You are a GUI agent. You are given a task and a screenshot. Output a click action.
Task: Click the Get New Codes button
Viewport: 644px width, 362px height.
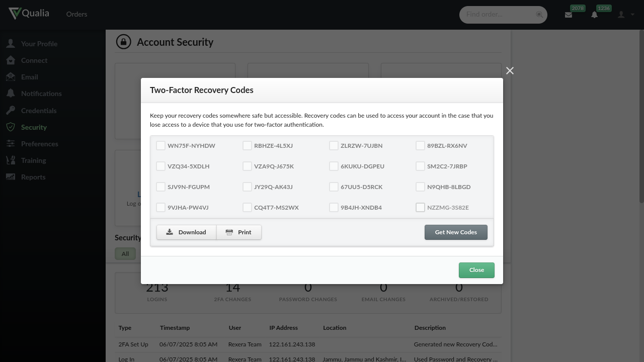coord(456,232)
